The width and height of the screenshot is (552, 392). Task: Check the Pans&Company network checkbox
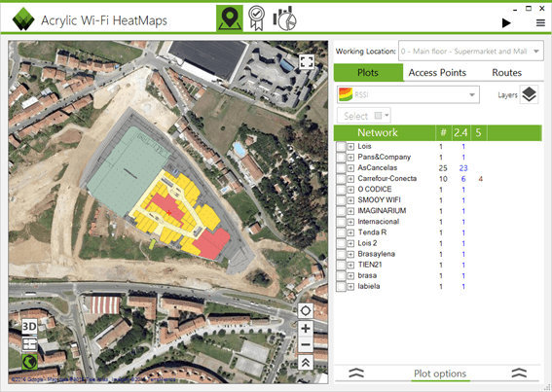341,158
